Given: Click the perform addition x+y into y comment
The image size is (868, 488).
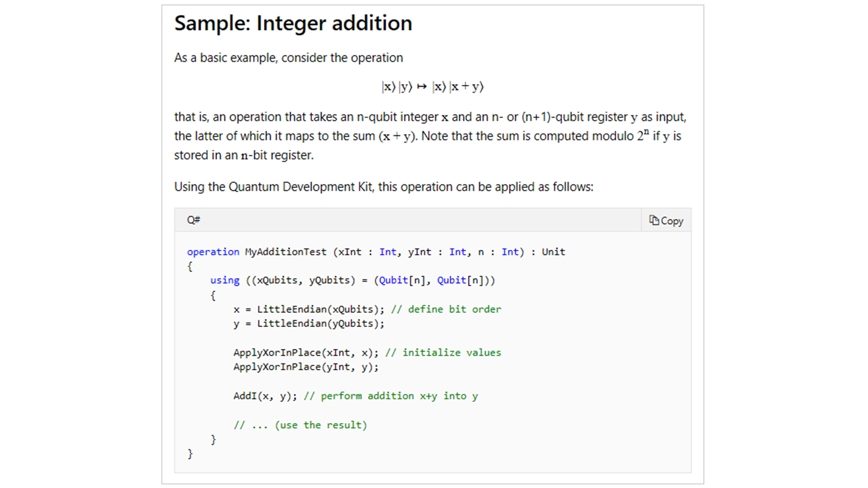Looking at the screenshot, I should pyautogui.click(x=391, y=396).
